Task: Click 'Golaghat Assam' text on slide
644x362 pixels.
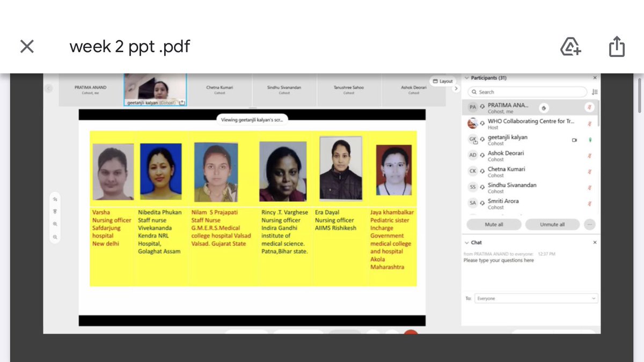Action: pos(159,251)
